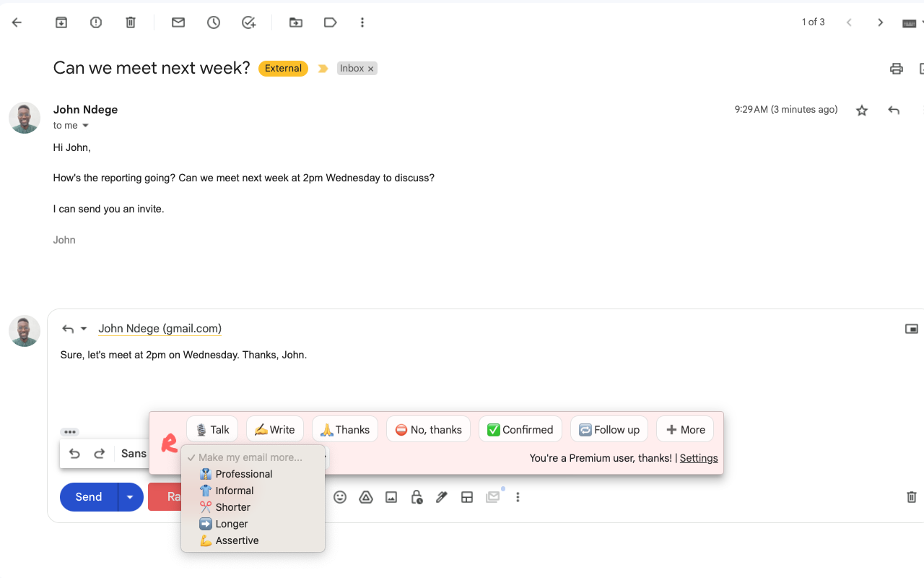
Task: Show More quick reply options
Action: [x=685, y=429]
